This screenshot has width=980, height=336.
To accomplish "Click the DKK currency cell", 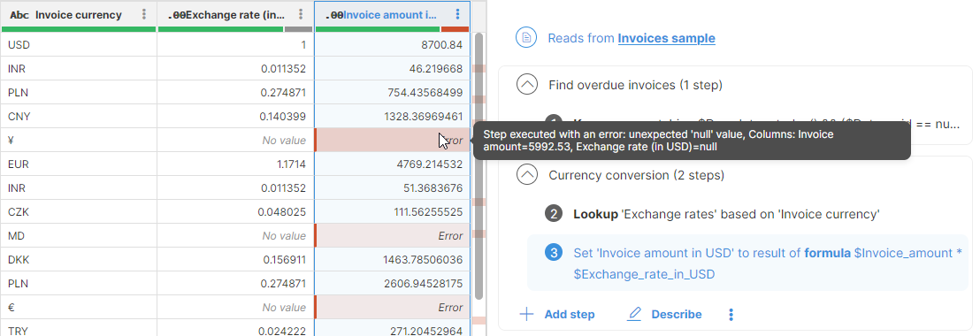I will [x=79, y=259].
